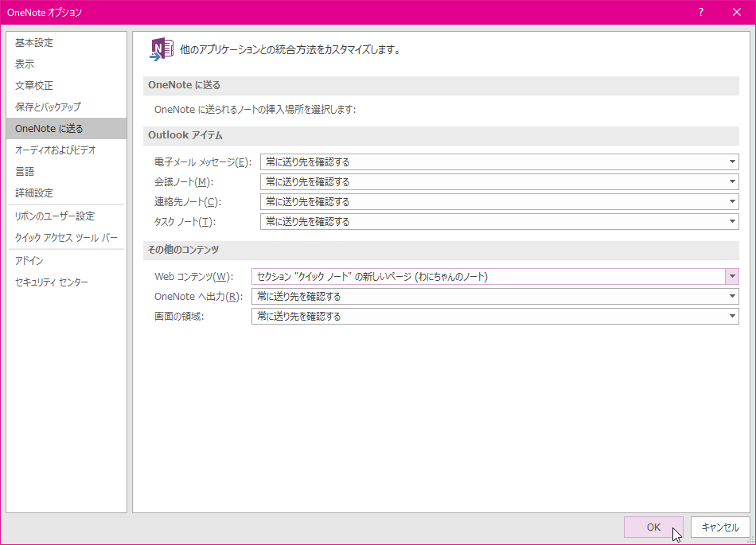Image resolution: width=756 pixels, height=545 pixels.
Task: Open the 詳細設定 category
Action: (67, 193)
